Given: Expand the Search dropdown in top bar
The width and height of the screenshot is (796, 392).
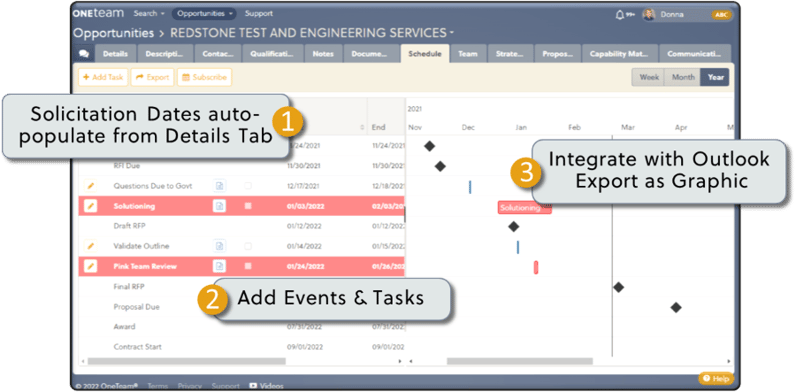Looking at the screenshot, I should click(x=149, y=14).
